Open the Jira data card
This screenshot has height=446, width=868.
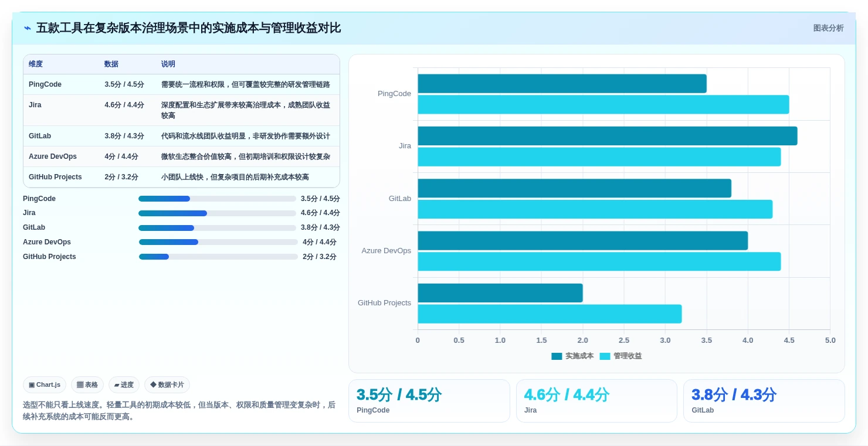[x=596, y=401]
